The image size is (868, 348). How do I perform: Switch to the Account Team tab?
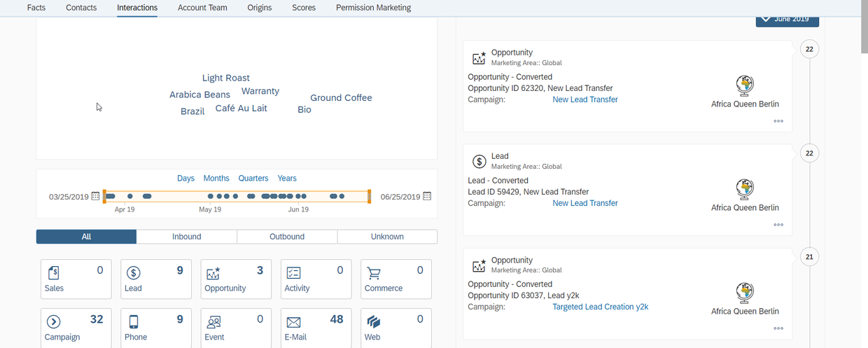tap(202, 8)
